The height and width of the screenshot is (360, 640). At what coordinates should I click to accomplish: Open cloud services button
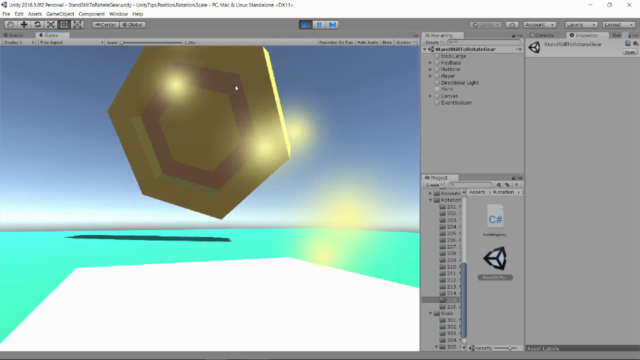click(512, 25)
